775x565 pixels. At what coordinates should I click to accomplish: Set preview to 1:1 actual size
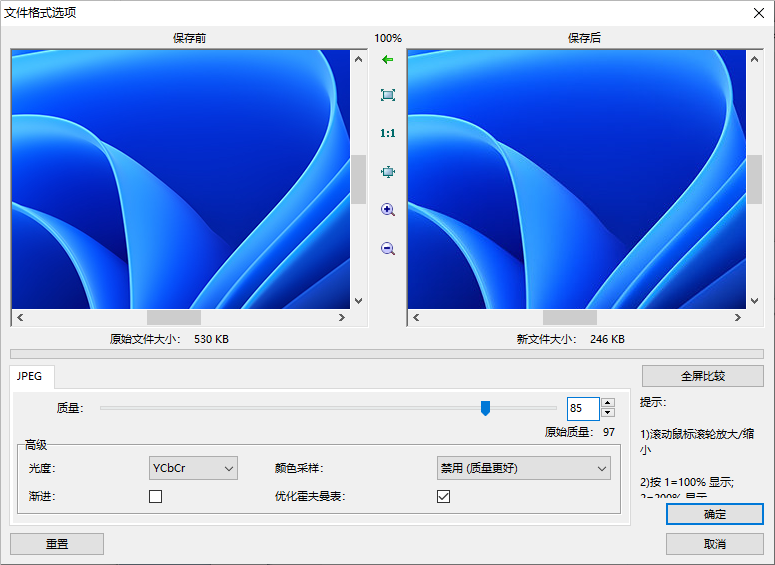[x=387, y=133]
